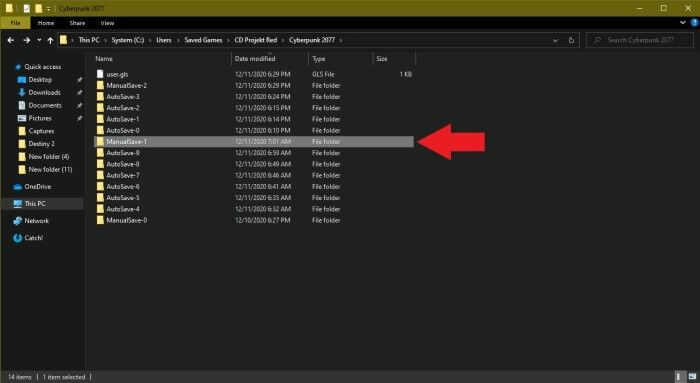Select the user.gls file
The height and width of the screenshot is (383, 700).
pos(117,75)
